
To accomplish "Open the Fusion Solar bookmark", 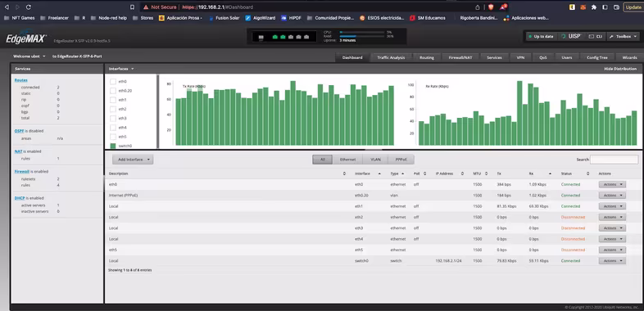I will coord(224,18).
